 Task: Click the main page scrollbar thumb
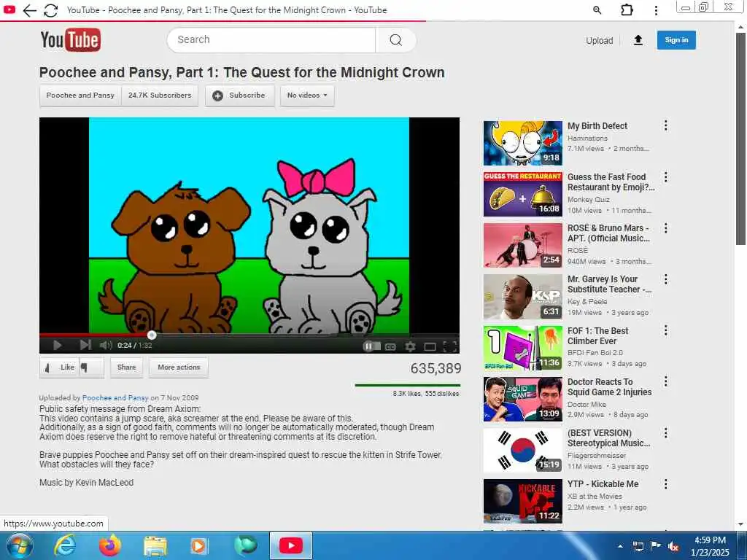(740, 138)
